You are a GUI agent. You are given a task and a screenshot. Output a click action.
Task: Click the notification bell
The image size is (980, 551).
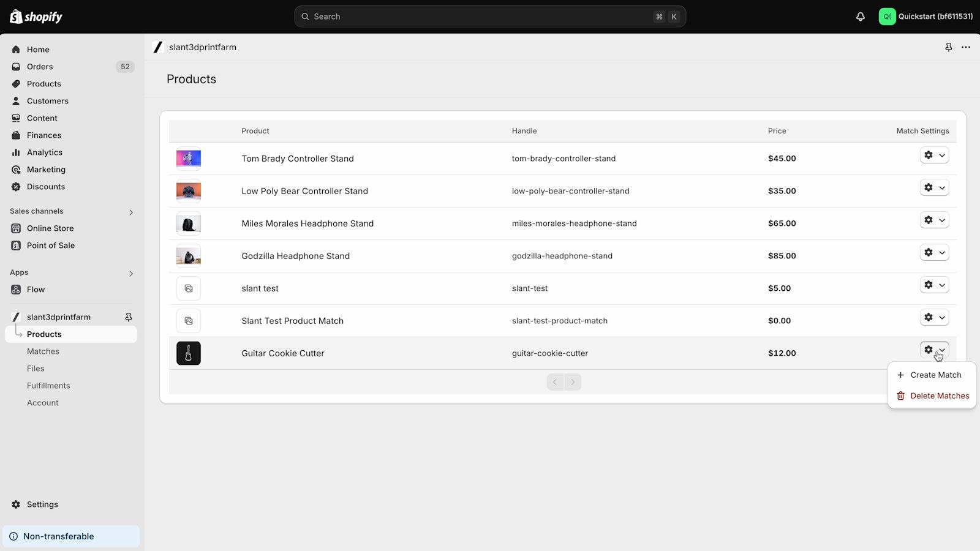click(860, 17)
